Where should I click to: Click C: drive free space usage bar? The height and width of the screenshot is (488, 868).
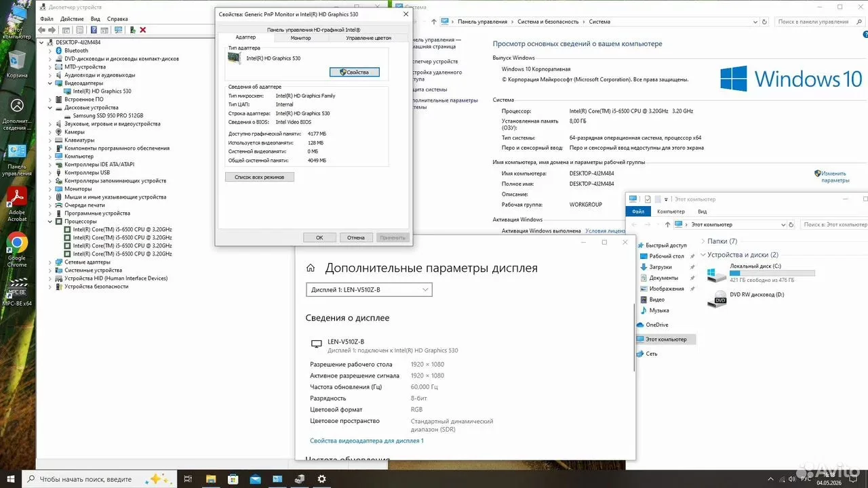[x=772, y=274]
